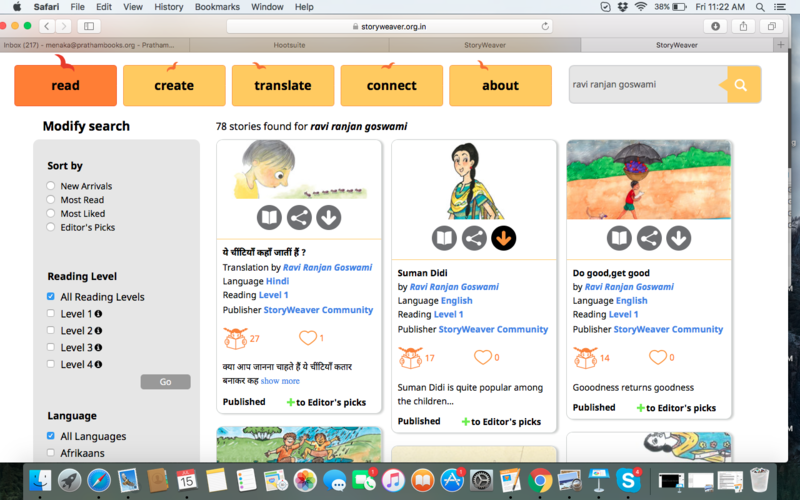Click the orange search magnifier button

741,85
